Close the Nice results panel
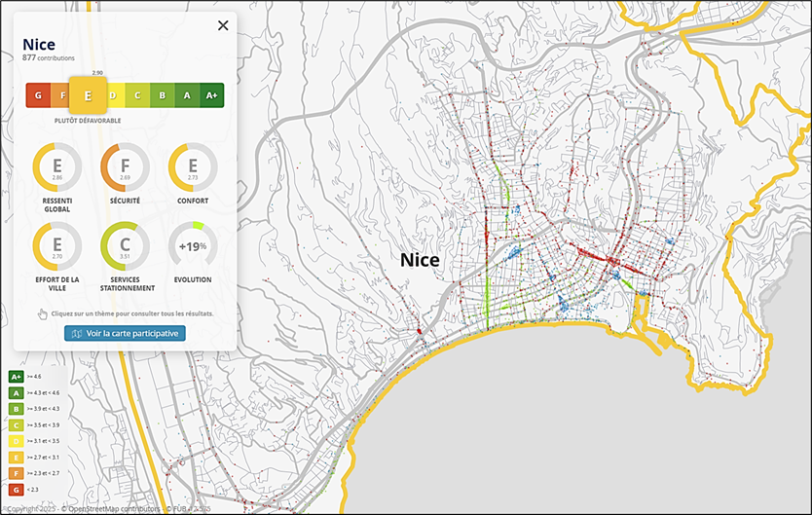This screenshot has width=812, height=515. coord(223,25)
